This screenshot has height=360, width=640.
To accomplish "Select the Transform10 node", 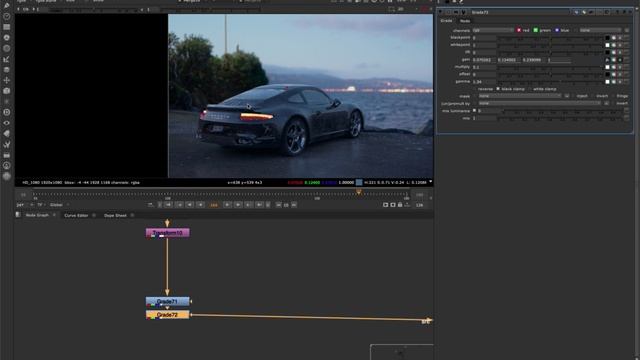I will [168, 233].
